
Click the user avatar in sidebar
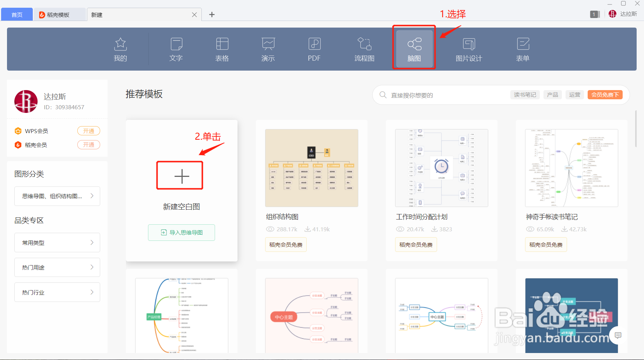[26, 101]
